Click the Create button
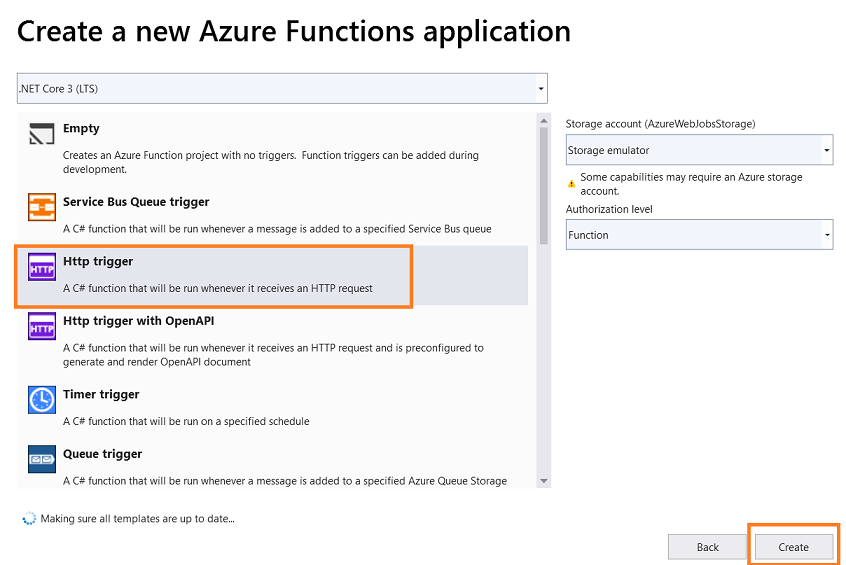The height and width of the screenshot is (565, 846). (794, 547)
